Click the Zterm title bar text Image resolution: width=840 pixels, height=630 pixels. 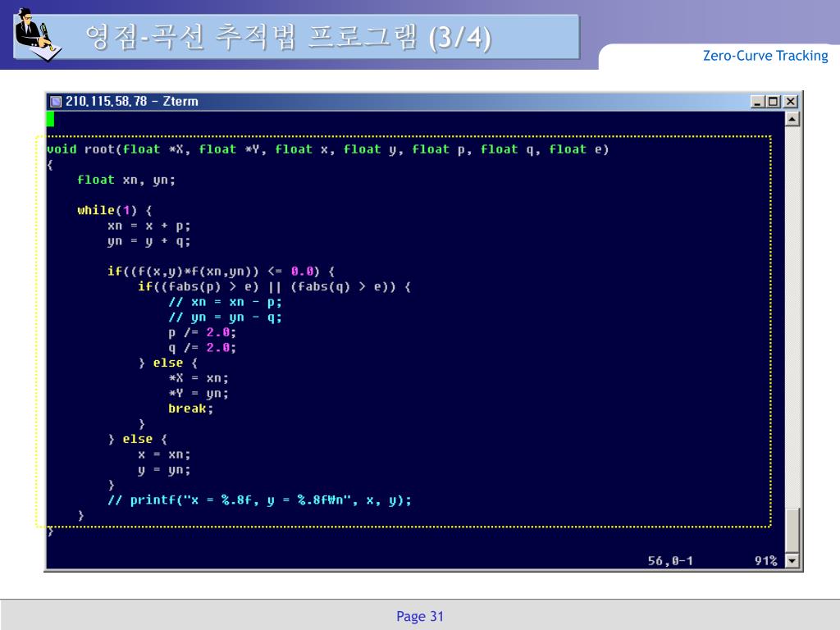pyautogui.click(x=131, y=102)
